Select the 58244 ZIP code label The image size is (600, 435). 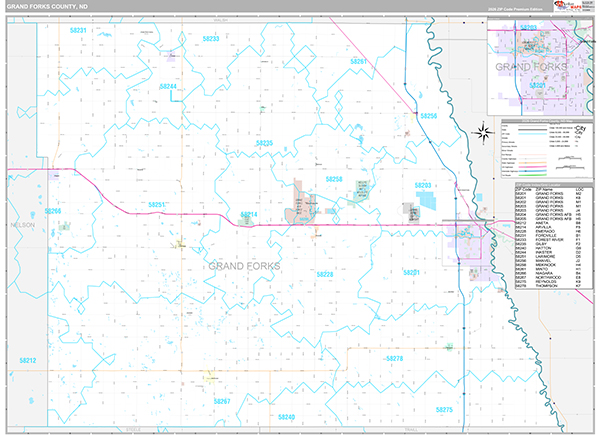(x=168, y=86)
